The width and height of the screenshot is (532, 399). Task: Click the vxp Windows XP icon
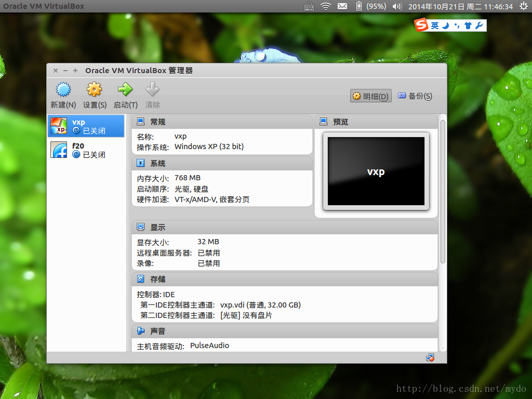point(59,126)
